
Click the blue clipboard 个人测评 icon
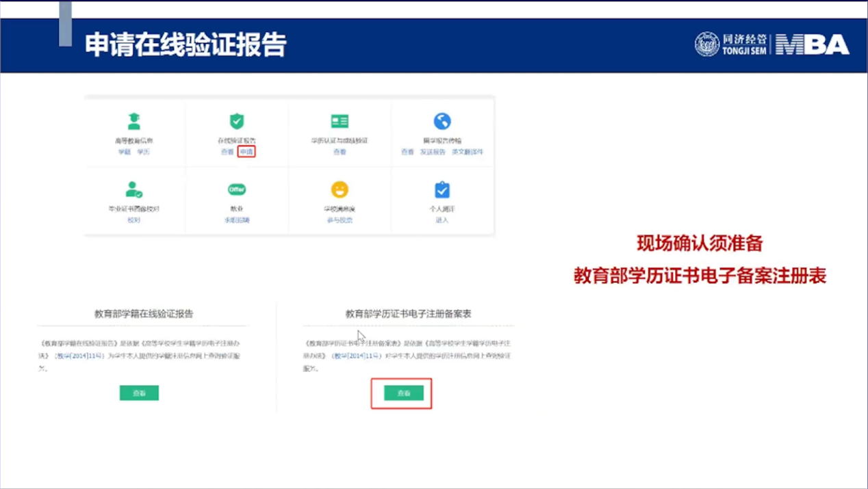[442, 189]
